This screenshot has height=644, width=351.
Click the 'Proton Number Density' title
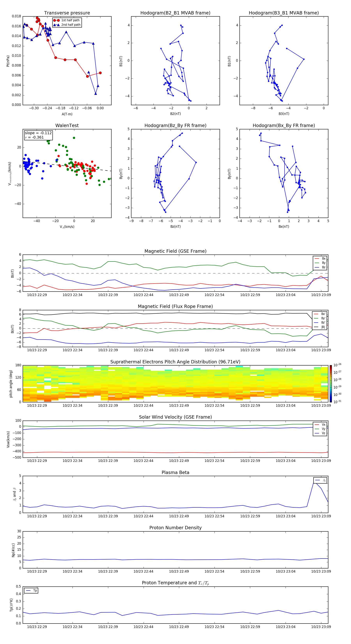tap(175, 528)
